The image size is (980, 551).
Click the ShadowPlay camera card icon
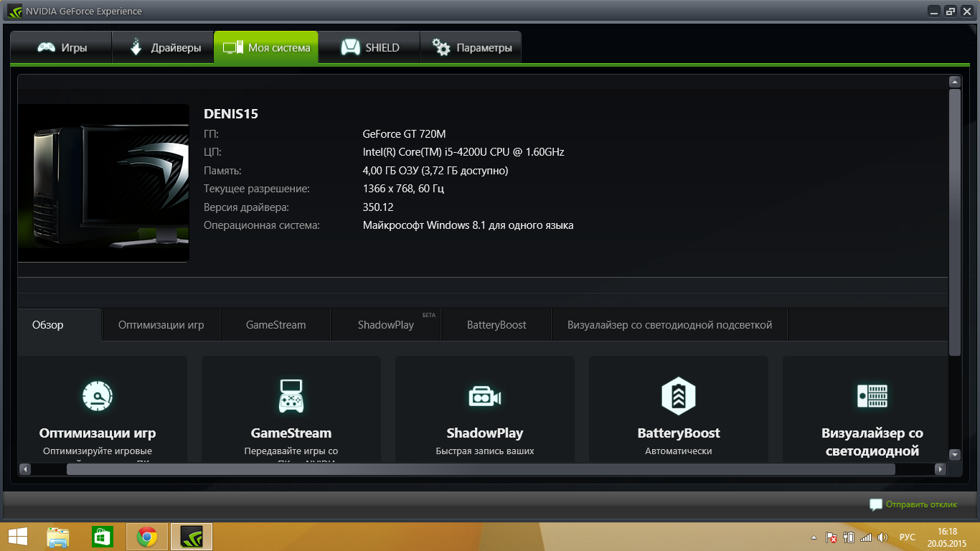click(485, 396)
